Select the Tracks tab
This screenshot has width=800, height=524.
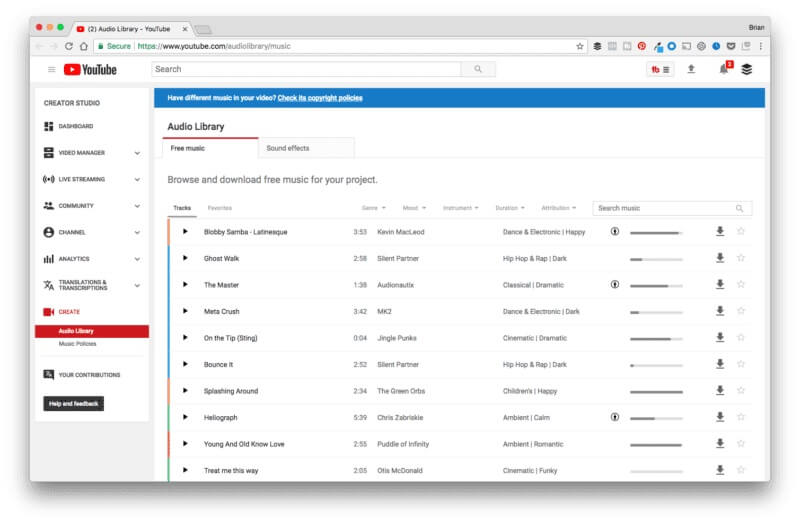(182, 208)
